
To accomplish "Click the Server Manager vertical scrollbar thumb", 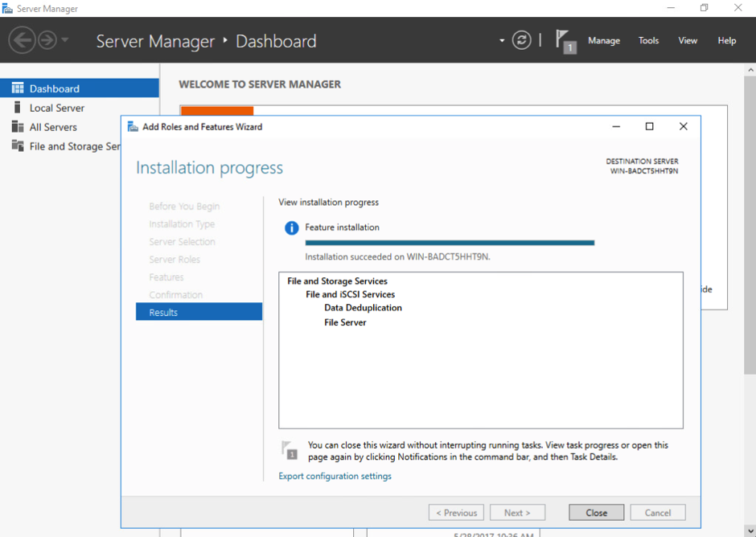I will pyautogui.click(x=750, y=224).
